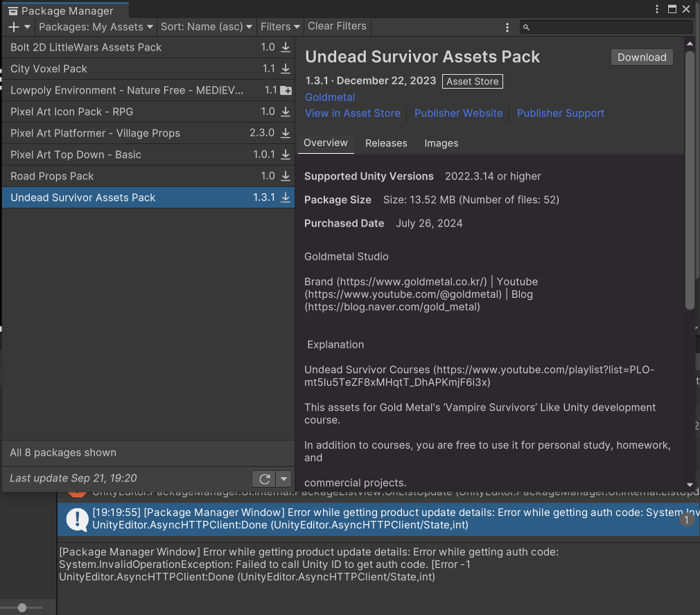Click 'Last update Sep 21, 19:20' text
The image size is (700, 615).
(73, 478)
